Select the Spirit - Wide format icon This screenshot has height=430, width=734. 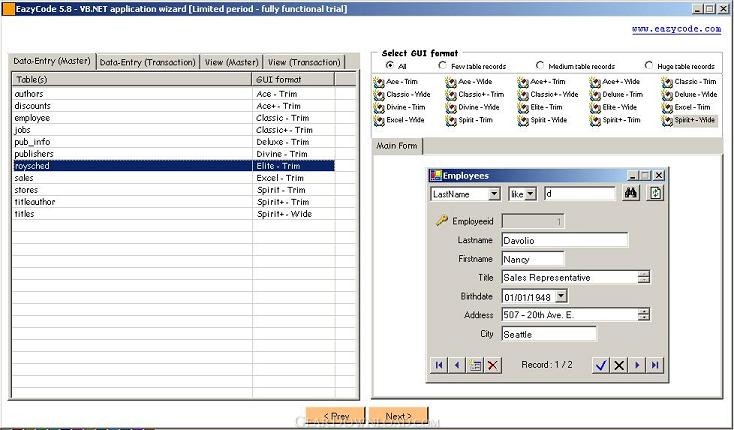[523, 121]
